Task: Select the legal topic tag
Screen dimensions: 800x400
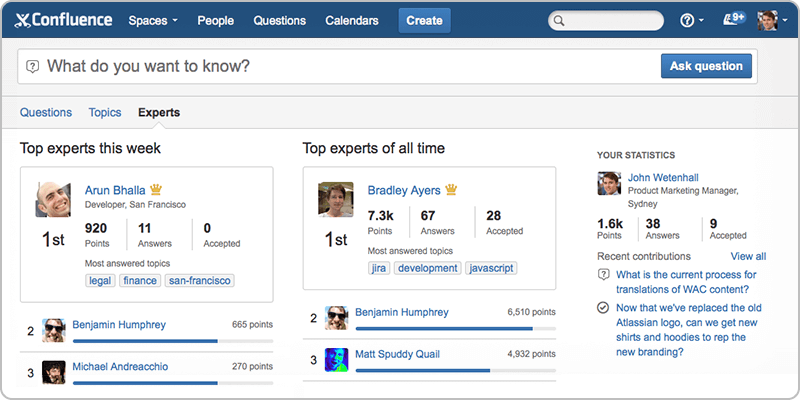Action: [x=100, y=281]
